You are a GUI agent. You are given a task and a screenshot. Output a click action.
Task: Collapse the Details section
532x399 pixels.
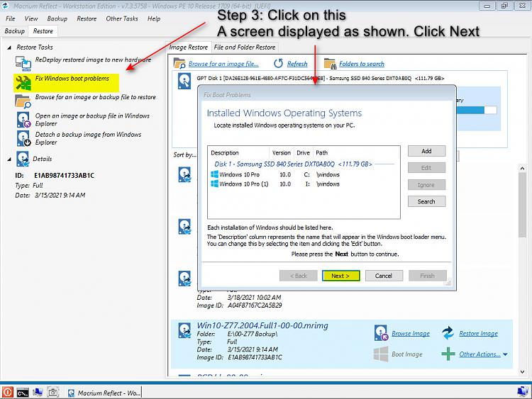coord(9,159)
